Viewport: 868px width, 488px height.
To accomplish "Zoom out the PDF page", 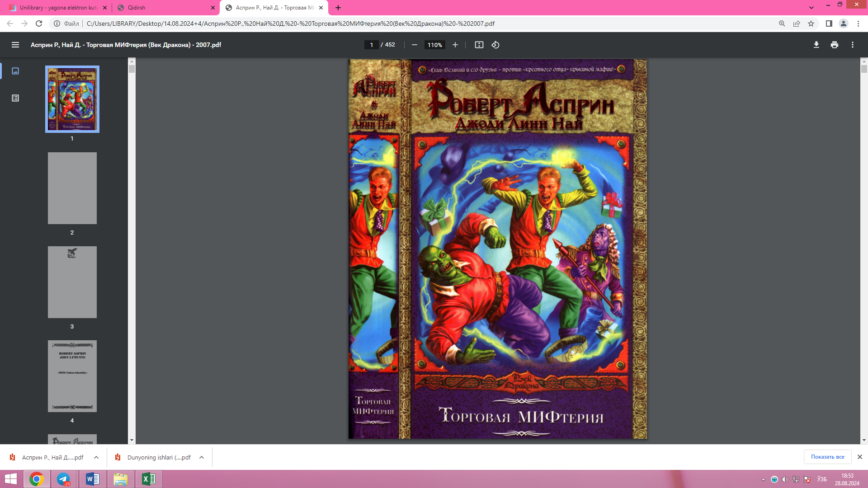I will pyautogui.click(x=414, y=45).
